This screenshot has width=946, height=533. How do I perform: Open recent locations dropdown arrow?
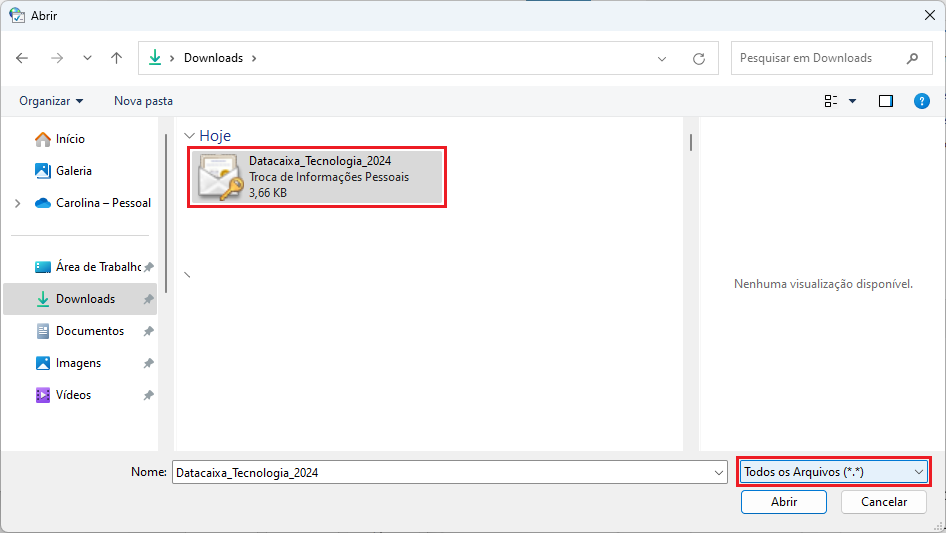point(87,59)
